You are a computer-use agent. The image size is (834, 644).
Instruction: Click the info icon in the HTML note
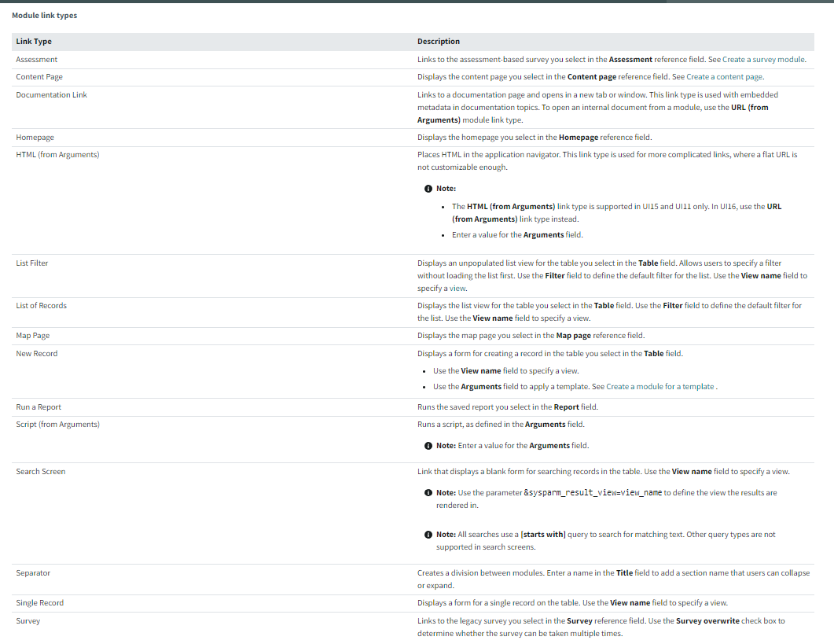coord(428,189)
